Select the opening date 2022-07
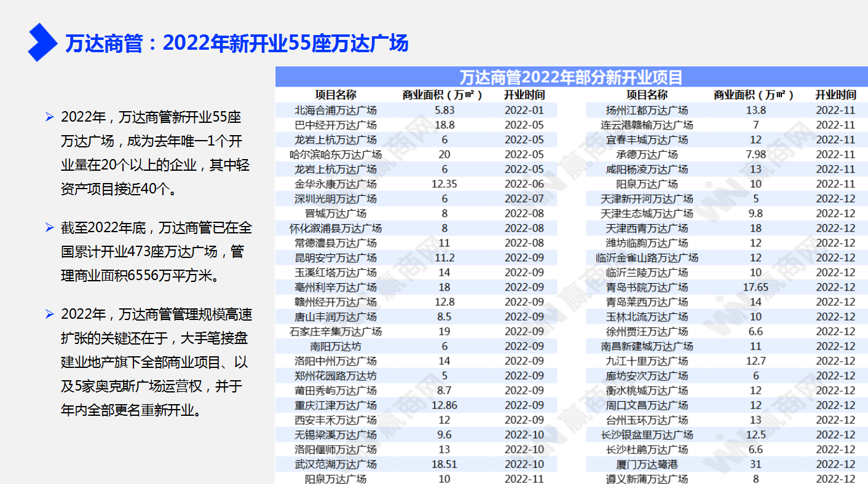868x484 pixels. [524, 199]
